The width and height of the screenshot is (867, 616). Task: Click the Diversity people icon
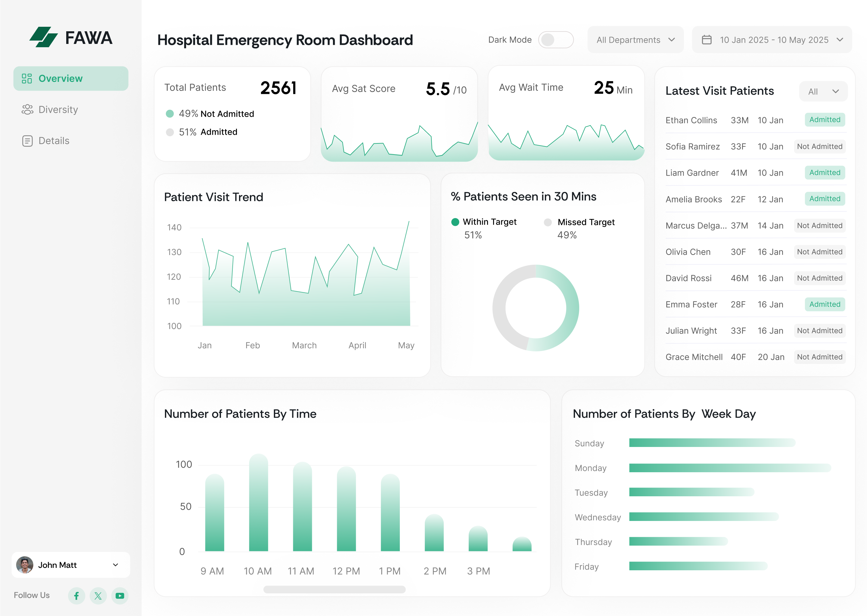[27, 109]
